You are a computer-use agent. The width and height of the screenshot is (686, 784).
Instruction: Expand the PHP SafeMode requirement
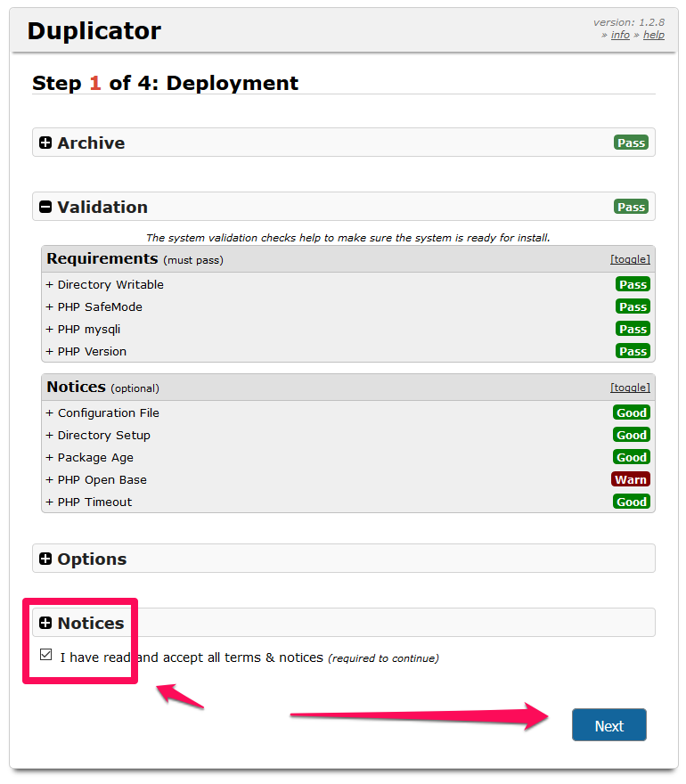(94, 307)
